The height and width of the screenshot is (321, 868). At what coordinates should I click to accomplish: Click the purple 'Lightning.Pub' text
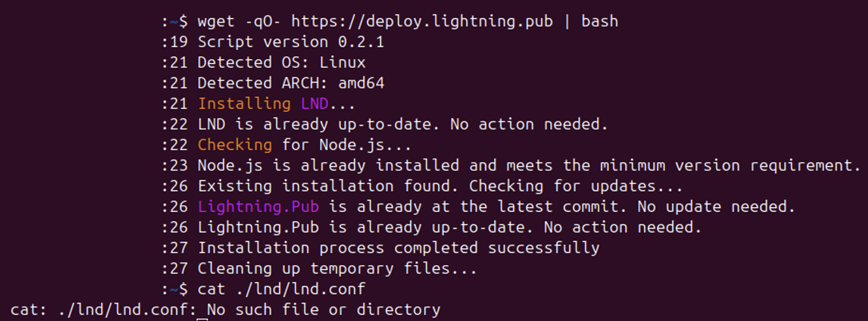[258, 207]
